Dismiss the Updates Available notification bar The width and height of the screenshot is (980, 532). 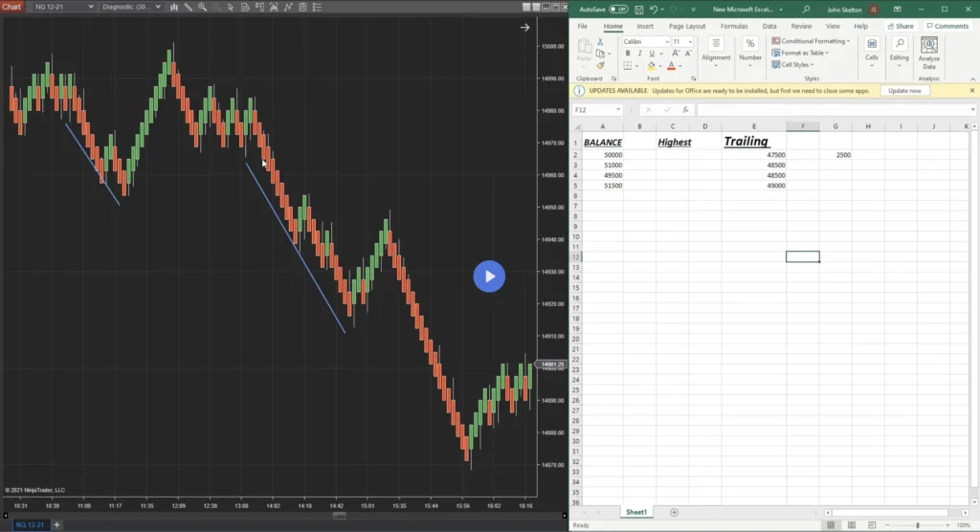click(972, 91)
